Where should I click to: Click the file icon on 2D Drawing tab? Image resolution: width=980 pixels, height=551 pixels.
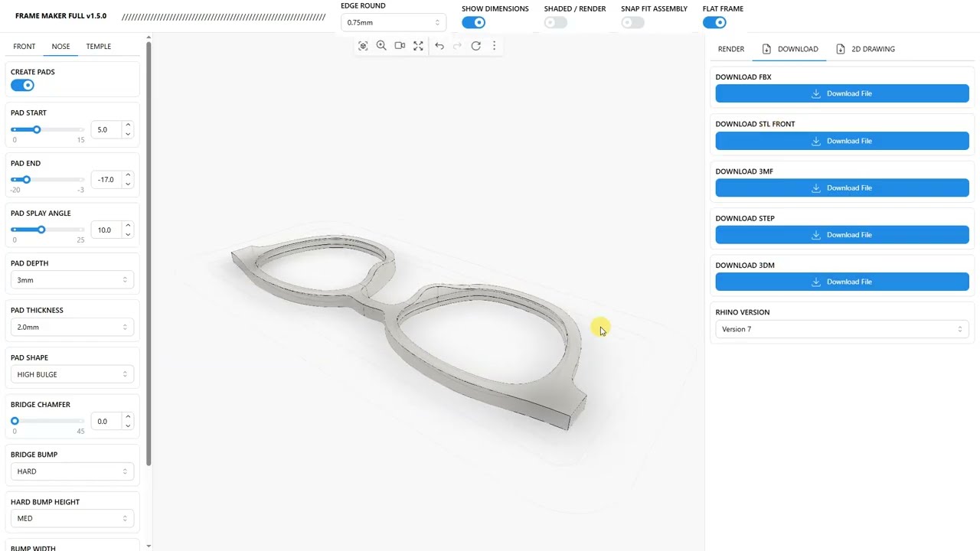[841, 49]
